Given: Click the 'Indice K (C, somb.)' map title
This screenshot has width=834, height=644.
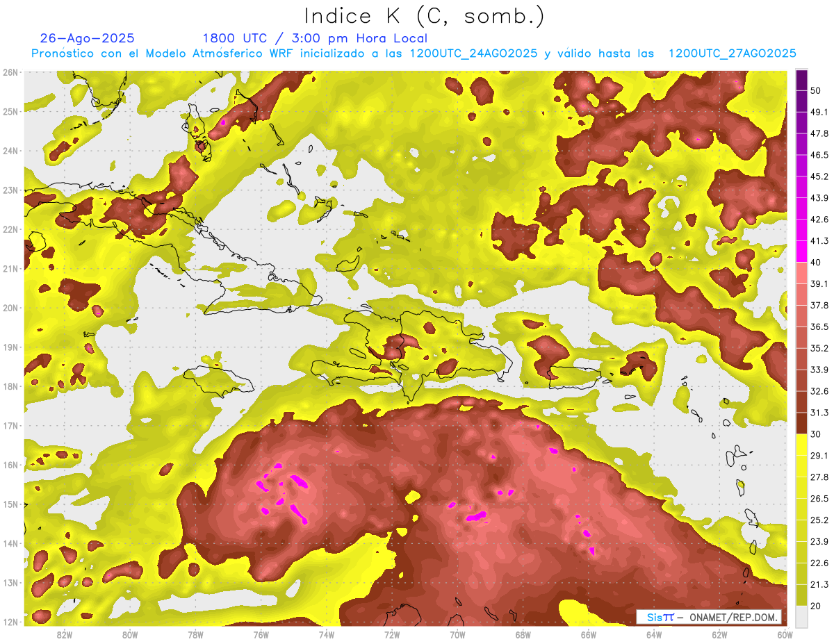Looking at the screenshot, I should 425,17.
